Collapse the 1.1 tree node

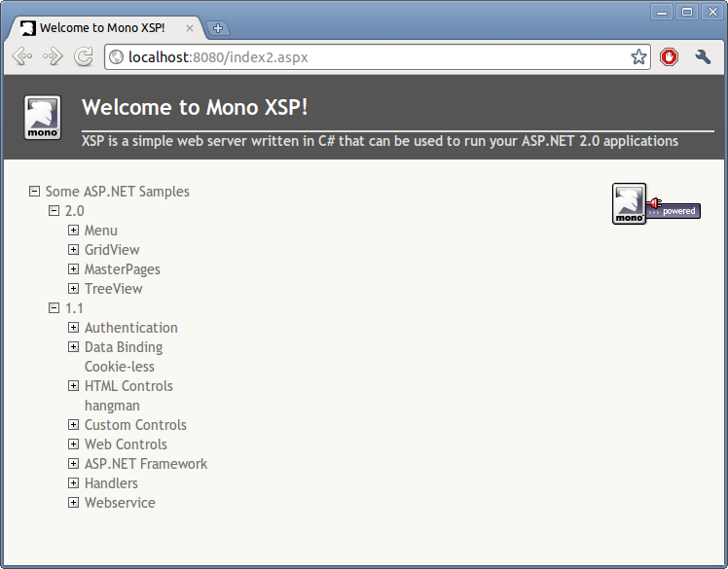(x=54, y=308)
